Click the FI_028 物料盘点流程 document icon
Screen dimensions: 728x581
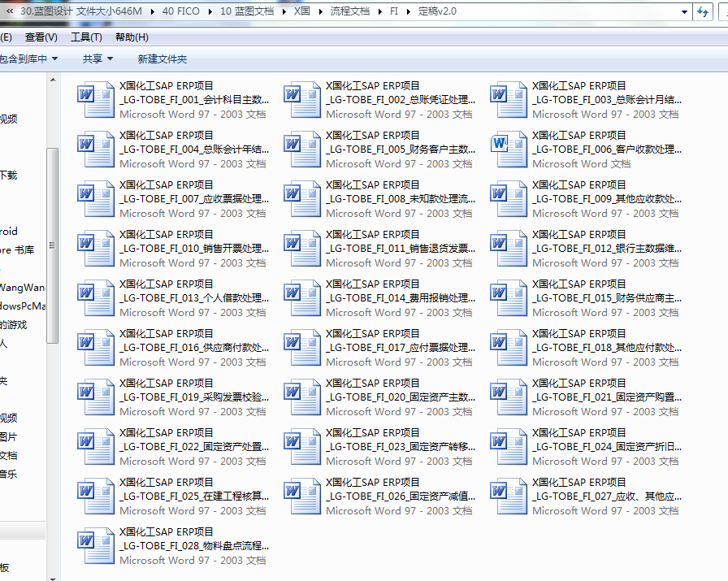[95, 545]
